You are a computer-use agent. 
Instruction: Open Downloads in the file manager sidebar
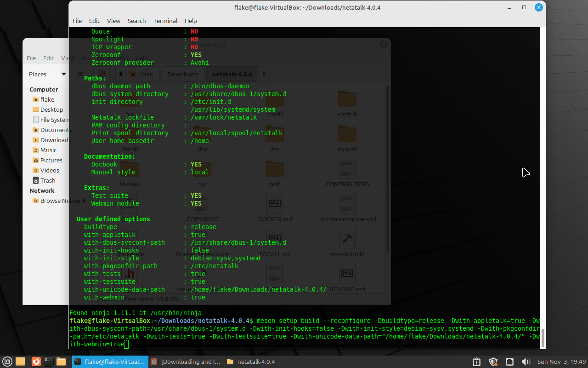point(51,140)
